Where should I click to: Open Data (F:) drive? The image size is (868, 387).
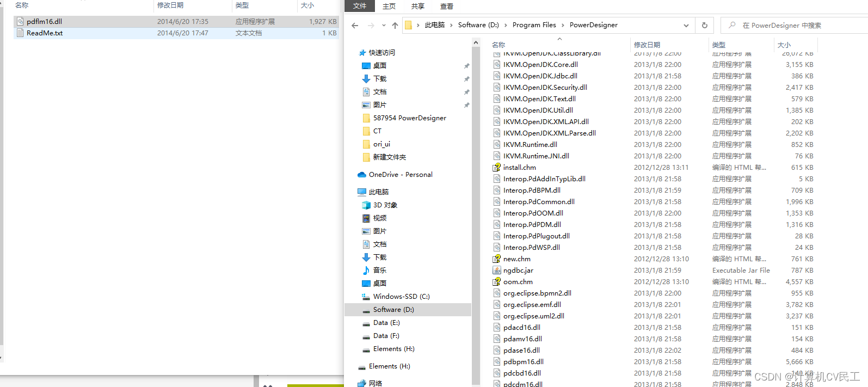click(x=386, y=336)
